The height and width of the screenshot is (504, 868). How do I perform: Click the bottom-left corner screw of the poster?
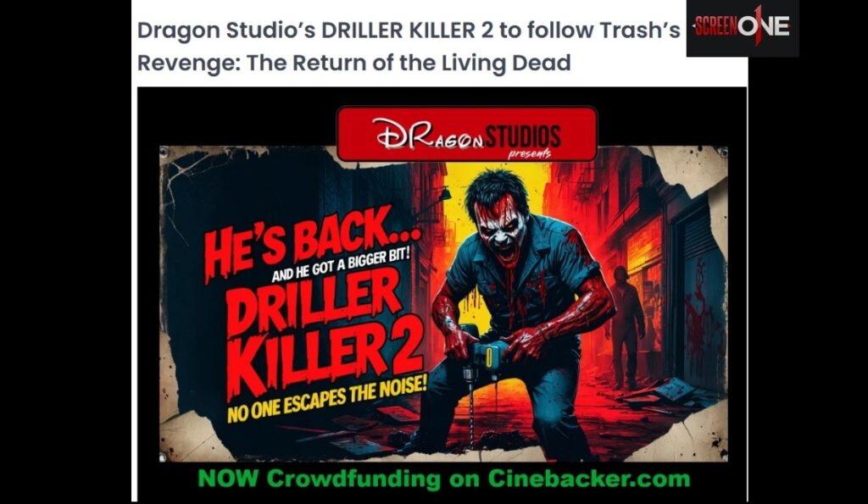click(164, 457)
